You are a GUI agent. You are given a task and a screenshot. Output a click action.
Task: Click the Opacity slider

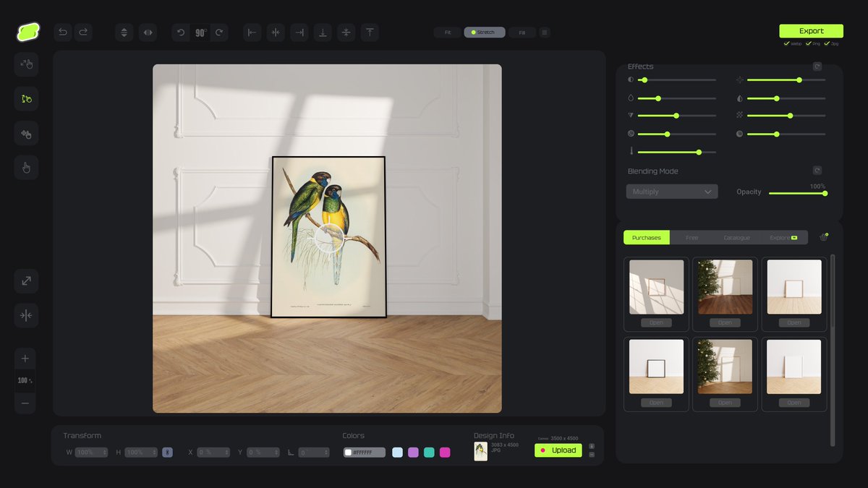point(798,193)
